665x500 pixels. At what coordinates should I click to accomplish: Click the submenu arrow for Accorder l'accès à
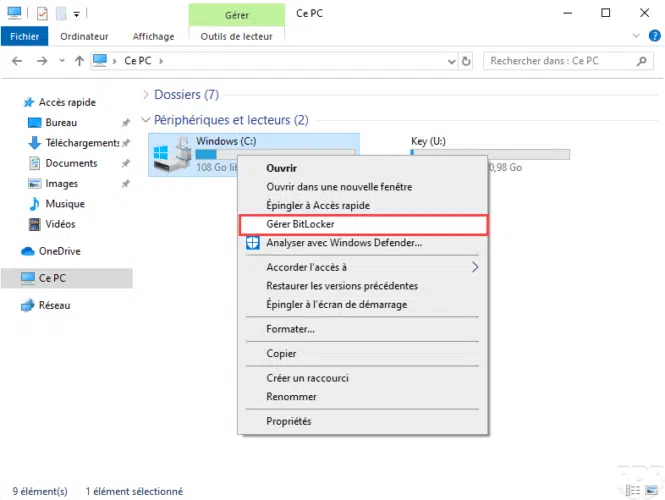475,267
